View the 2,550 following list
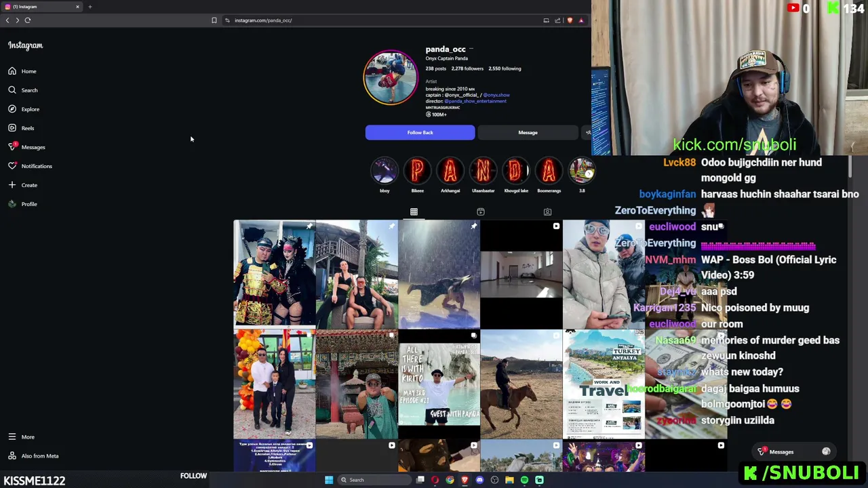 coord(505,68)
